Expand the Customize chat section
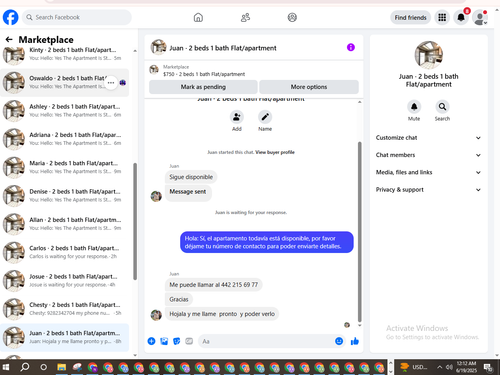This screenshot has height=375, width=500. click(x=429, y=138)
